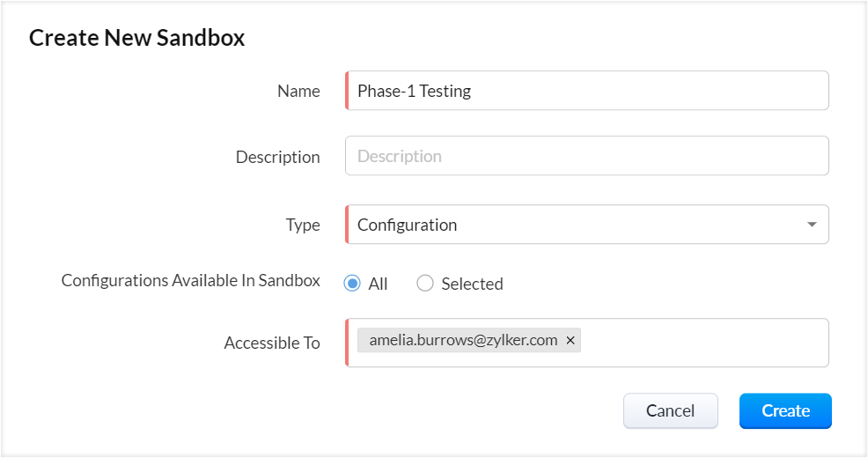Click the Create New Sandbox heading
Screen dimensions: 868x458
coord(136,37)
